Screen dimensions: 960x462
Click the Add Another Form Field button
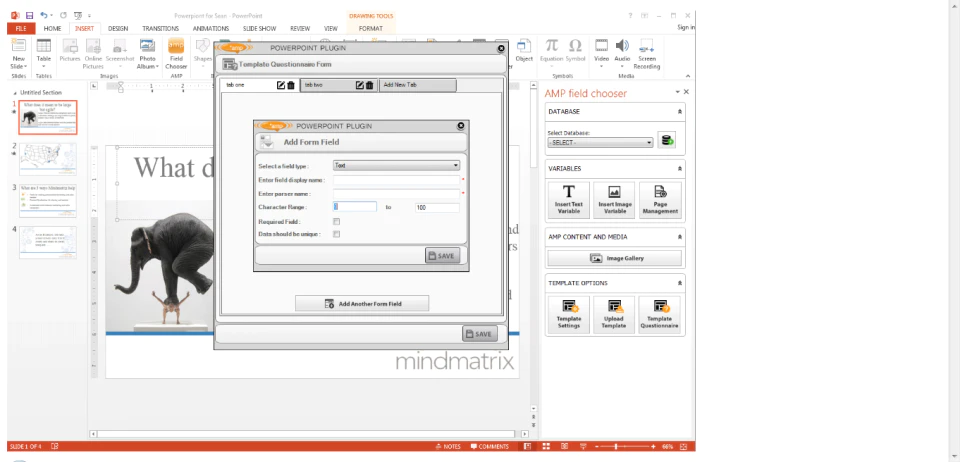(362, 303)
